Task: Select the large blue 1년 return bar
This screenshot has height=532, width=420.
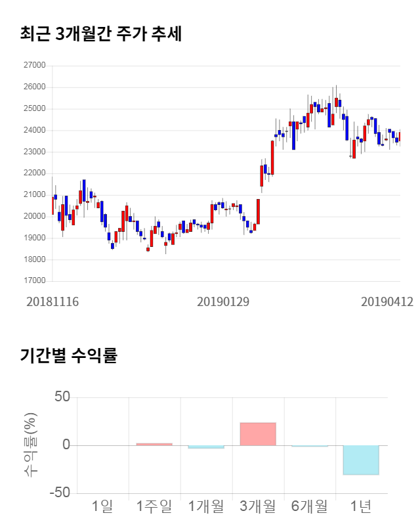Action: click(361, 460)
